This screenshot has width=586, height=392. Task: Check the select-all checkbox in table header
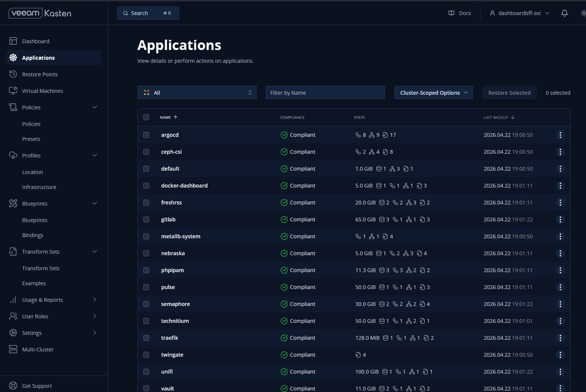coord(146,117)
